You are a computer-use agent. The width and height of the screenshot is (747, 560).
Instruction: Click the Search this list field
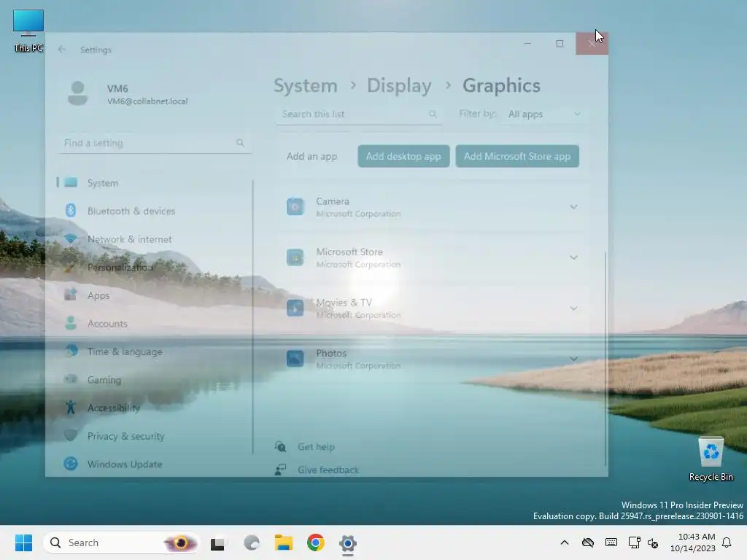[x=359, y=114]
